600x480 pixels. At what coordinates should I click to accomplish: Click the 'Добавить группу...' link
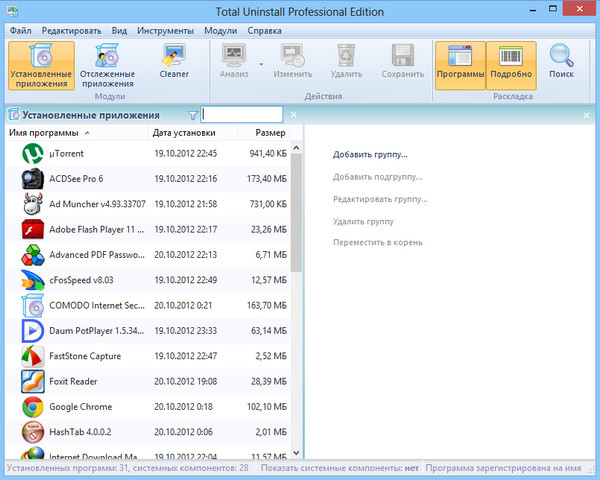coord(369,155)
